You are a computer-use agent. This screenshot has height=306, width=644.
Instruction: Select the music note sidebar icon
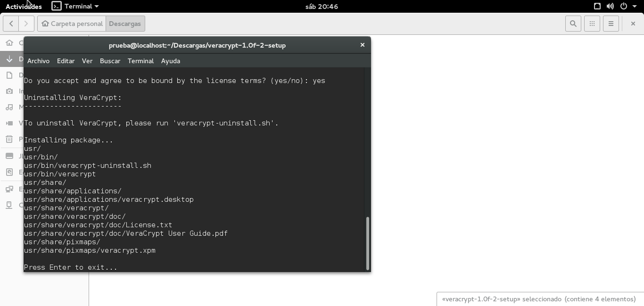[x=9, y=107]
